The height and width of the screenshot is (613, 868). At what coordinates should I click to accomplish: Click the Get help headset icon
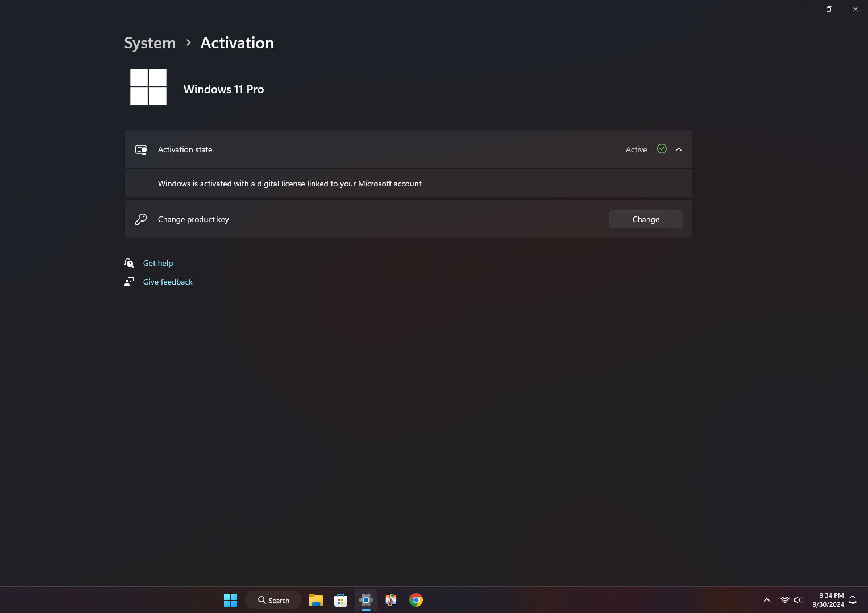click(129, 263)
